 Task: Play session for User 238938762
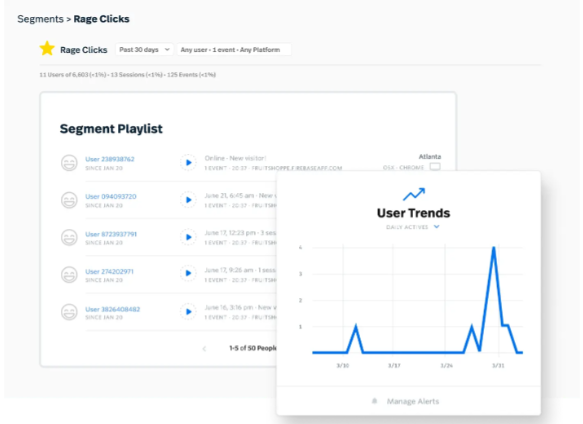[188, 163]
